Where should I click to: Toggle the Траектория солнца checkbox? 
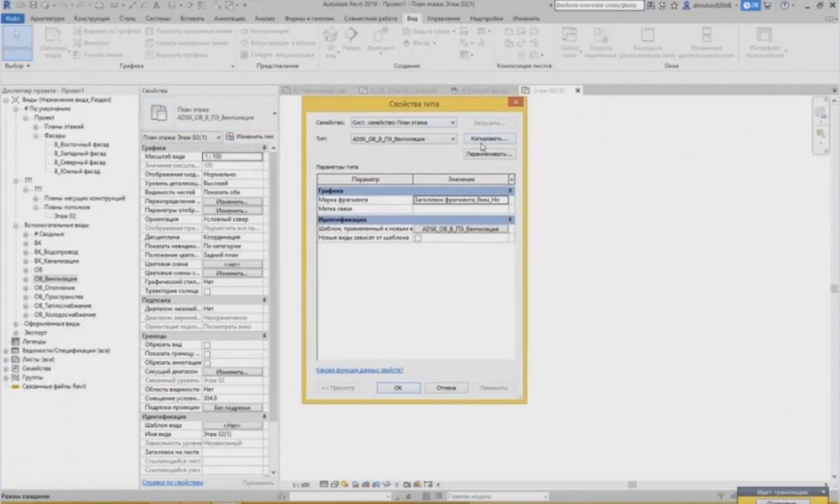207,291
